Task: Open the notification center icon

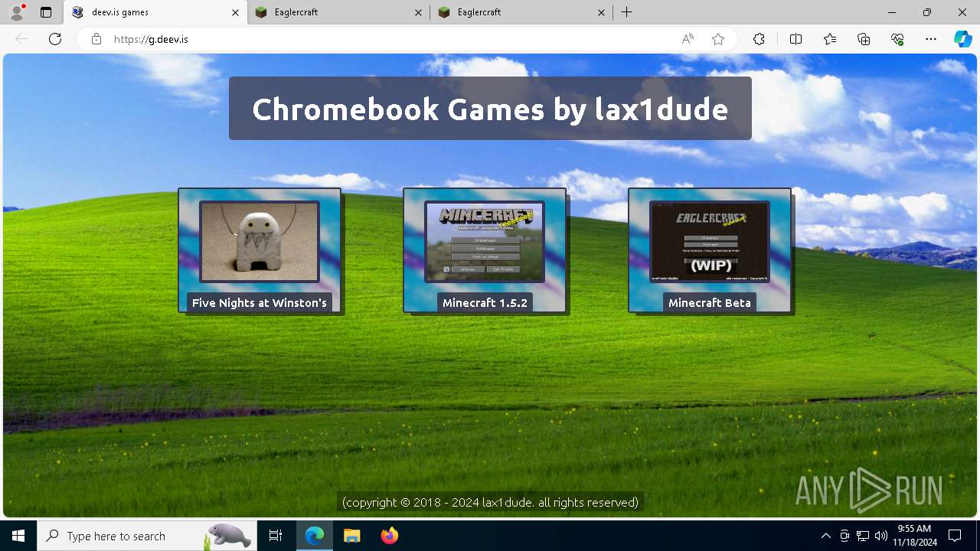Action: (x=955, y=536)
